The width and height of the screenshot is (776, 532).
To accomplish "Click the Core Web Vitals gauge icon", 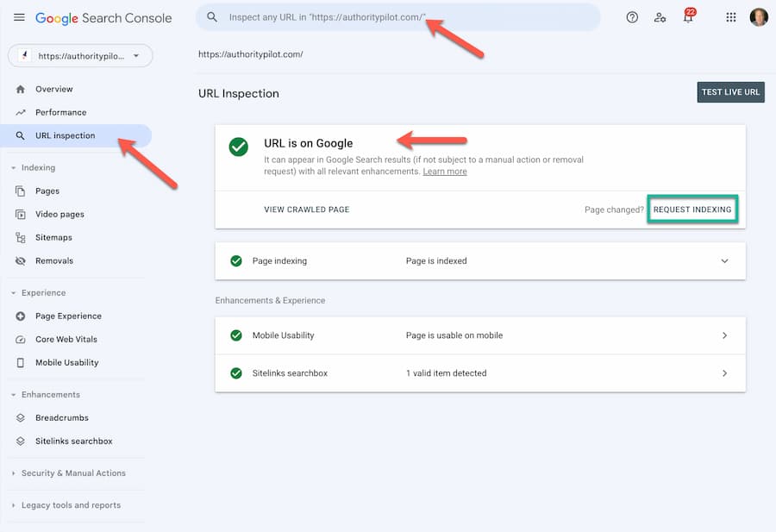I will (x=21, y=340).
